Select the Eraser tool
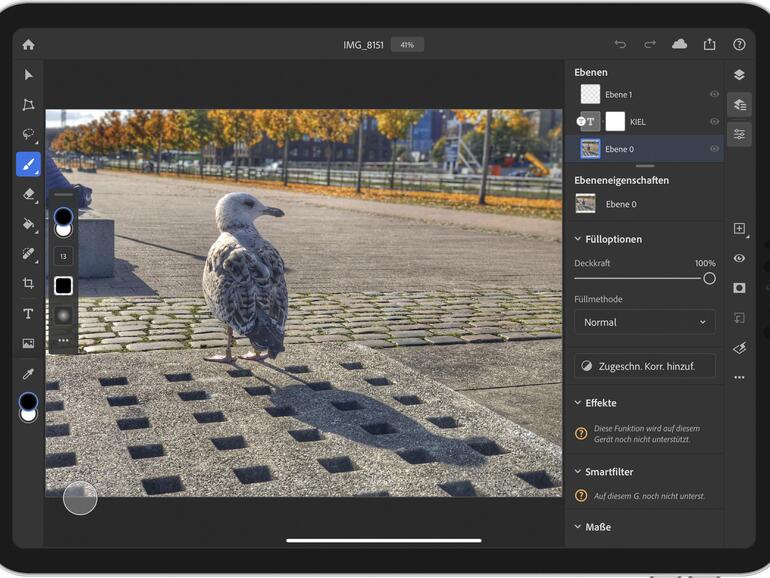Screen dimensions: 770x578 pyautogui.click(x=28, y=194)
